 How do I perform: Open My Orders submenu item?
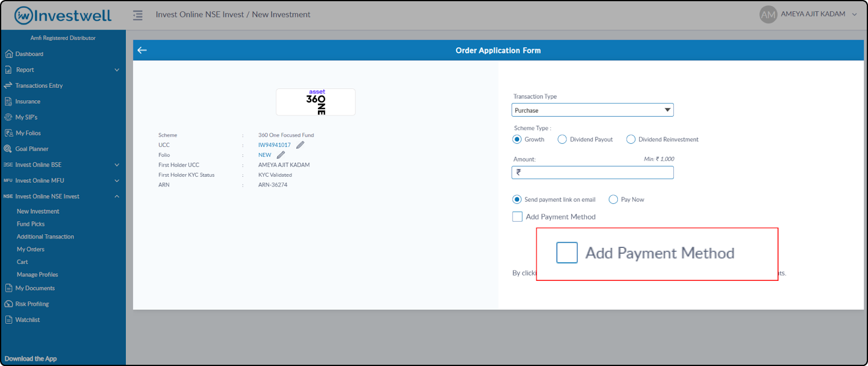[30, 249]
